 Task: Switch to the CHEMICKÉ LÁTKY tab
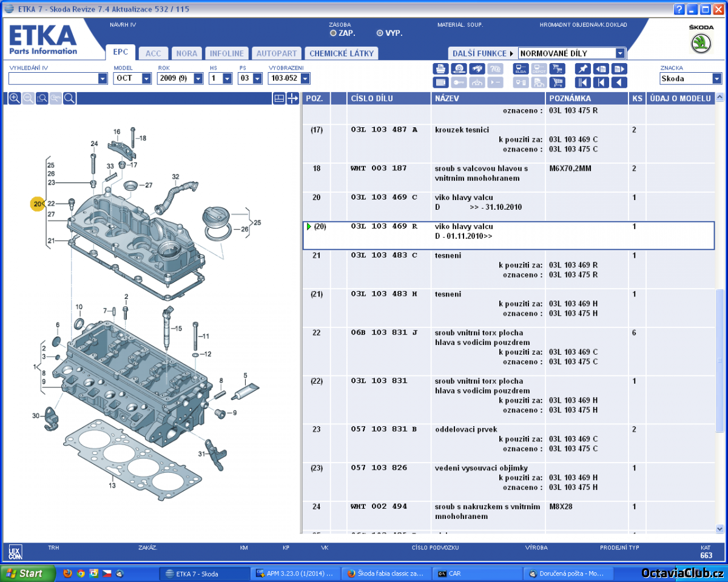341,53
